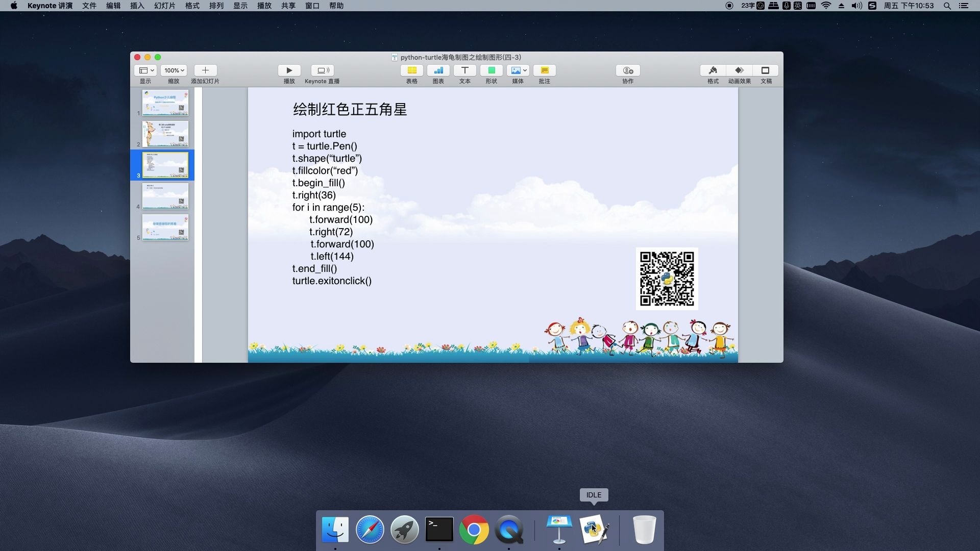This screenshot has width=980, height=551.
Task: Click the Play slideshow button
Action: [289, 70]
